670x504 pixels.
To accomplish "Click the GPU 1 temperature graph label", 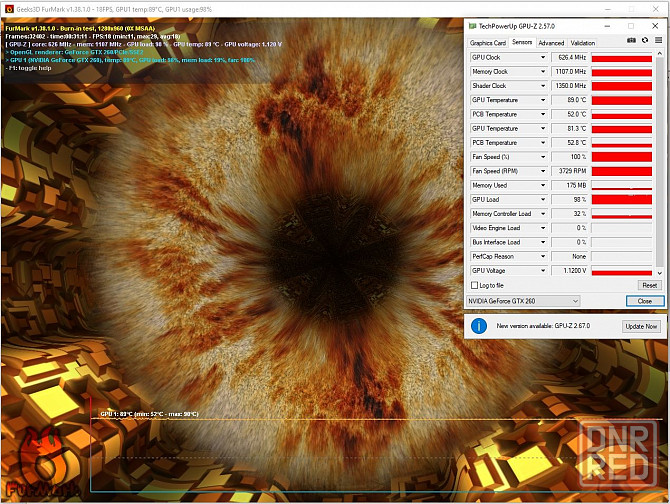I will 149,414.
